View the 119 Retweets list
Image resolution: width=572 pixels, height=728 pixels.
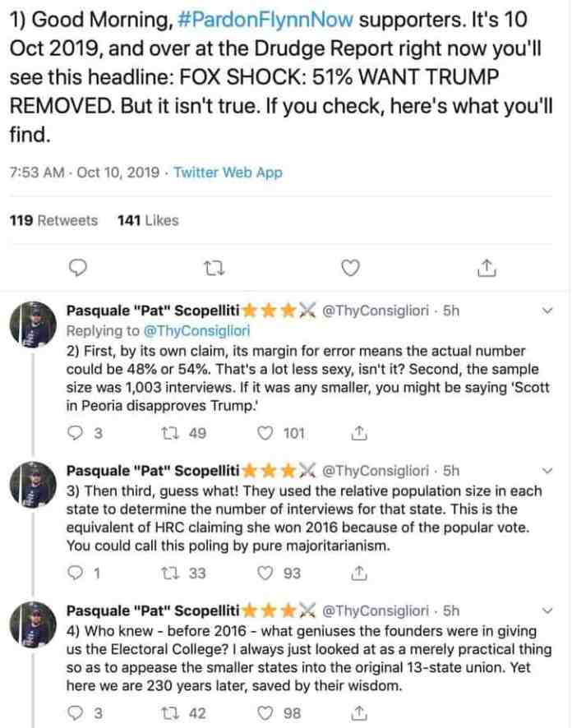[x=54, y=220]
